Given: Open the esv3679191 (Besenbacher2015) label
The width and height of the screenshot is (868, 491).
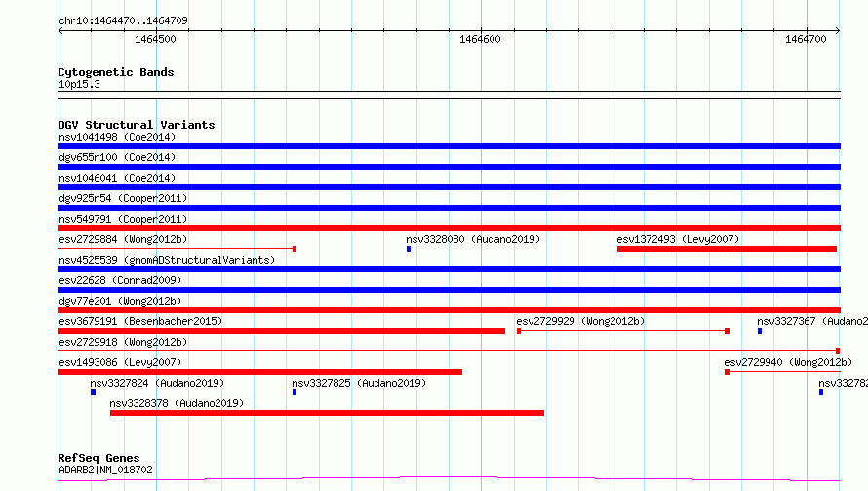Looking at the screenshot, I should 140,321.
